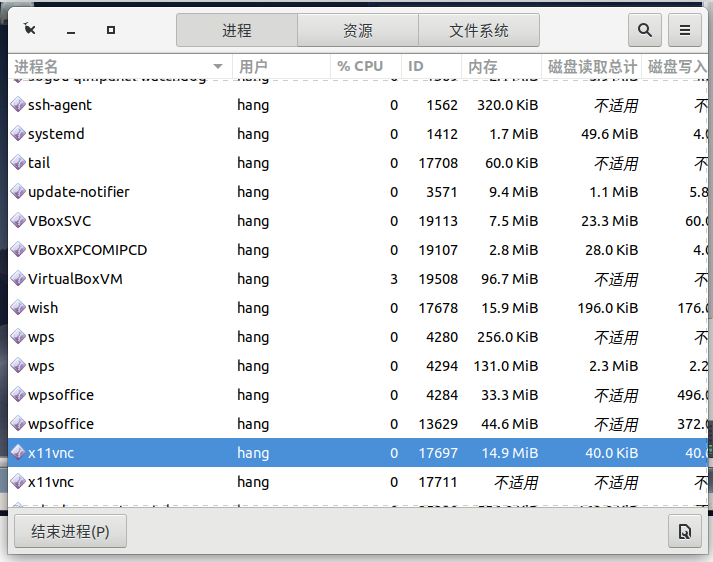Switch to the 资源 tab
Viewport: 713px width, 562px height.
[358, 30]
